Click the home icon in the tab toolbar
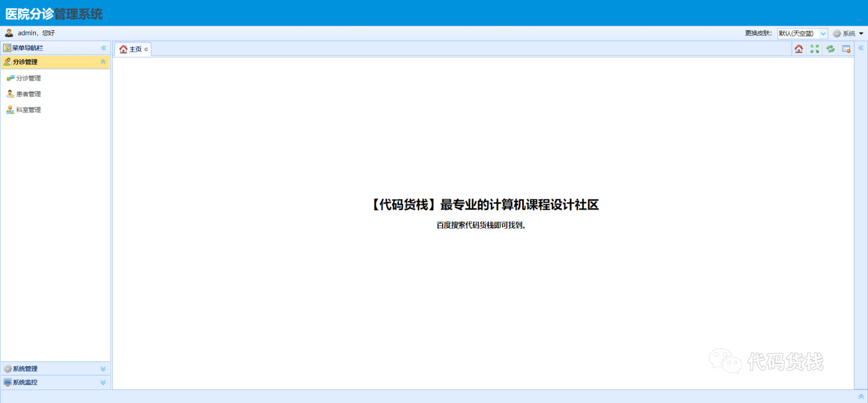 pos(799,49)
